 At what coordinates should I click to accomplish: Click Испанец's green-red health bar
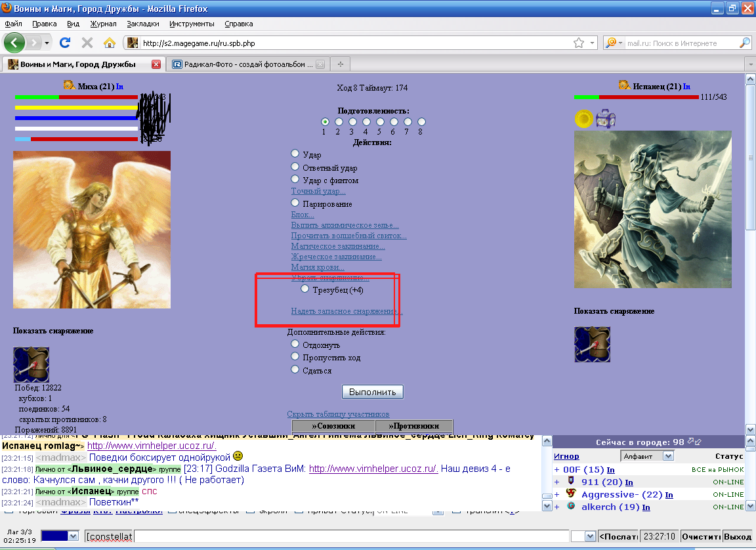coord(637,97)
